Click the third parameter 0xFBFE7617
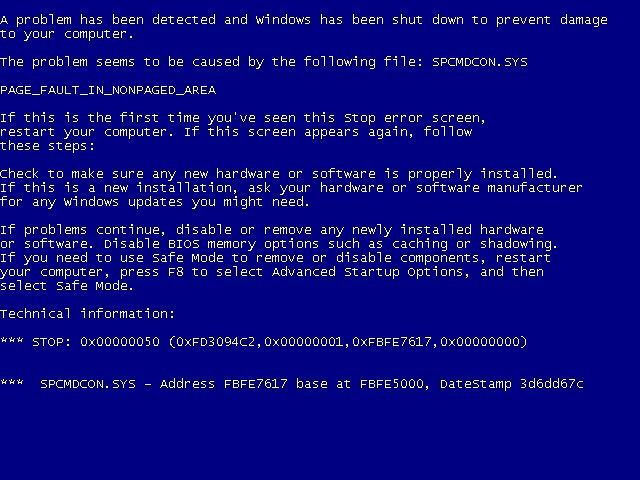This screenshot has width=640, height=480. [x=391, y=342]
